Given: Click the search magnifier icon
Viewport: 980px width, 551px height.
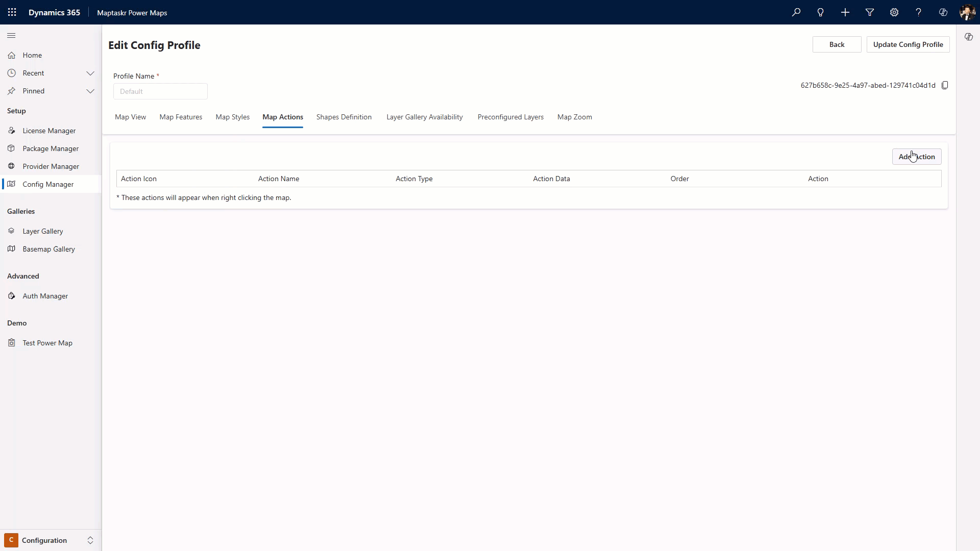Looking at the screenshot, I should 796,12.
